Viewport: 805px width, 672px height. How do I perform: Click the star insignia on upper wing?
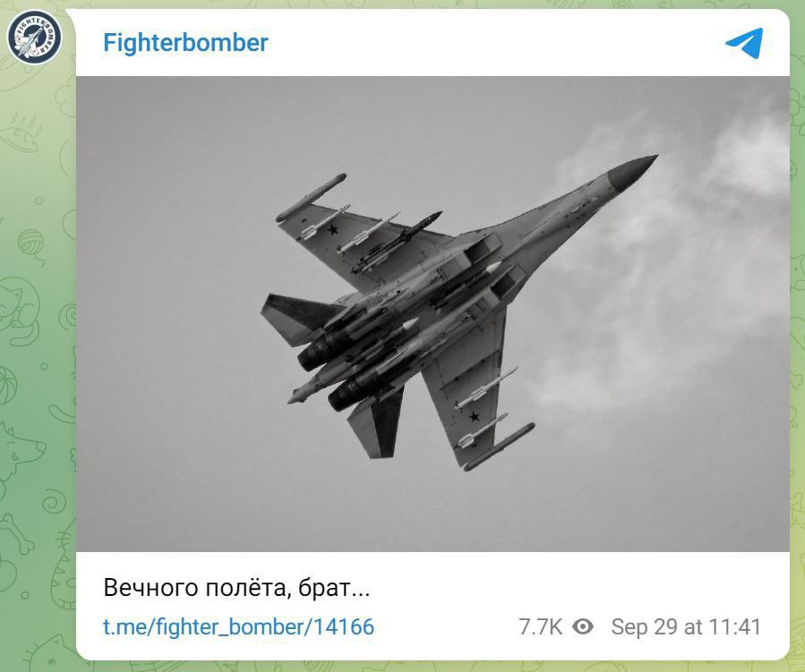click(x=333, y=230)
